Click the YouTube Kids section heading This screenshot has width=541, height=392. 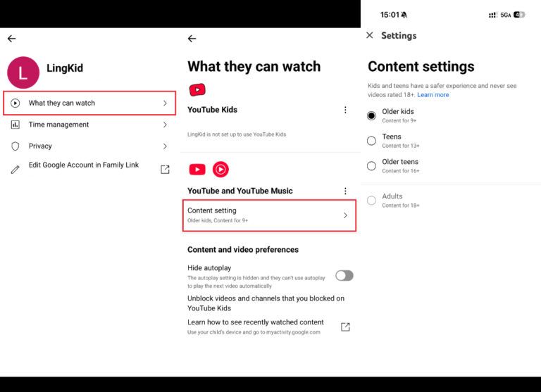(x=212, y=110)
